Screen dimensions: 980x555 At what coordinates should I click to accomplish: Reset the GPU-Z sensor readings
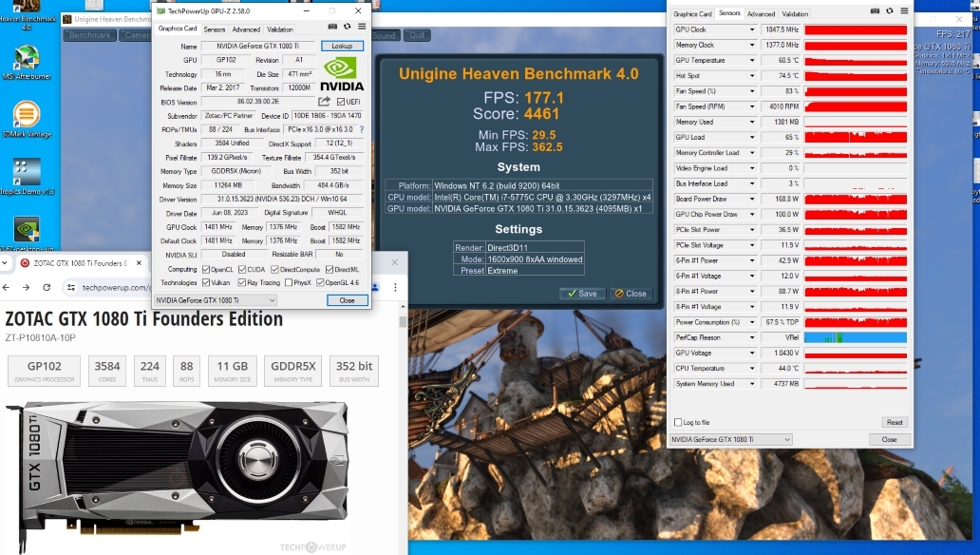coord(895,422)
